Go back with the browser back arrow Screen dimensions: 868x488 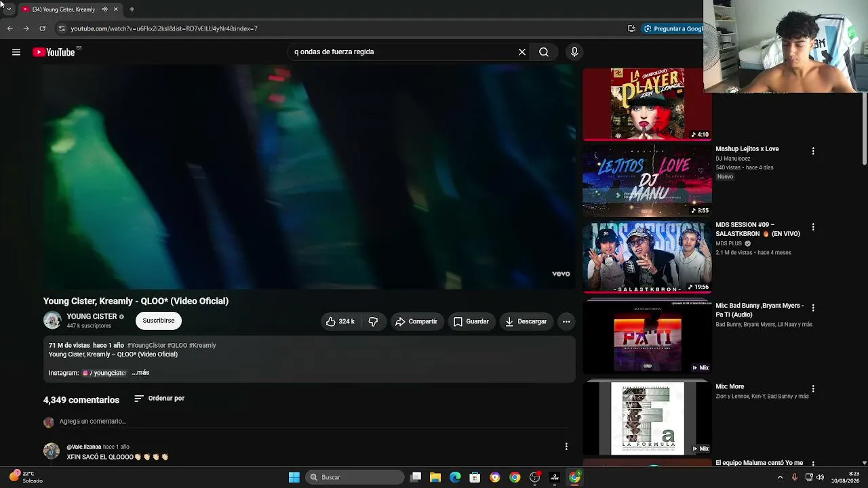coord(9,28)
